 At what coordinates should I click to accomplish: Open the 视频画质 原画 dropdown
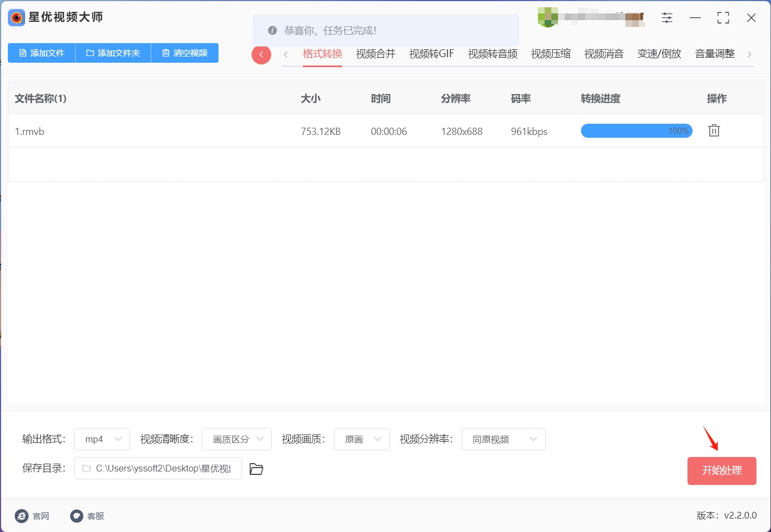click(362, 439)
